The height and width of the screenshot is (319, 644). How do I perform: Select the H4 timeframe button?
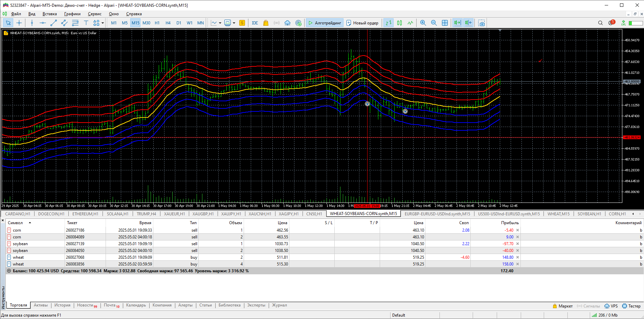click(x=168, y=23)
